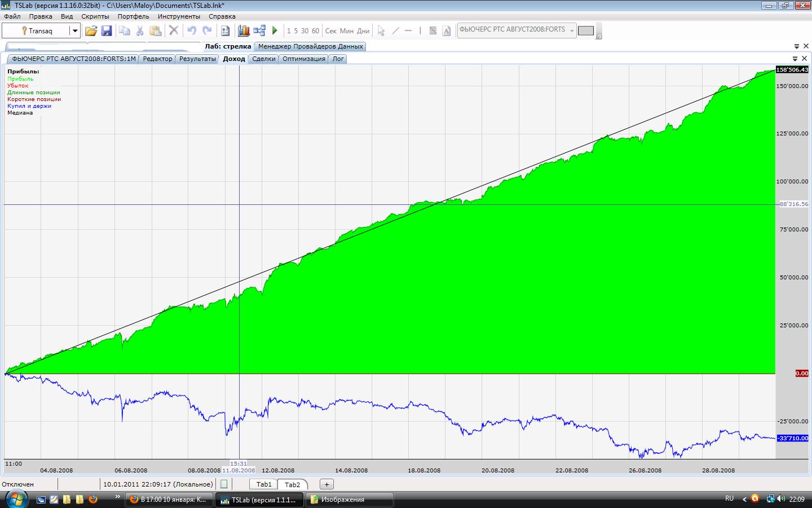Click the open folder icon in toolbar
The width and height of the screenshot is (812, 508).
pyautogui.click(x=91, y=31)
